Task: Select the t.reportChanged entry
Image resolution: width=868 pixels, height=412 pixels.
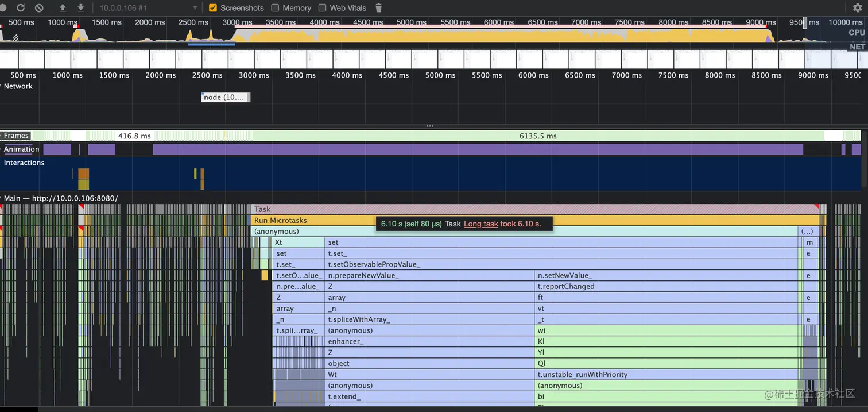Action: (667, 286)
